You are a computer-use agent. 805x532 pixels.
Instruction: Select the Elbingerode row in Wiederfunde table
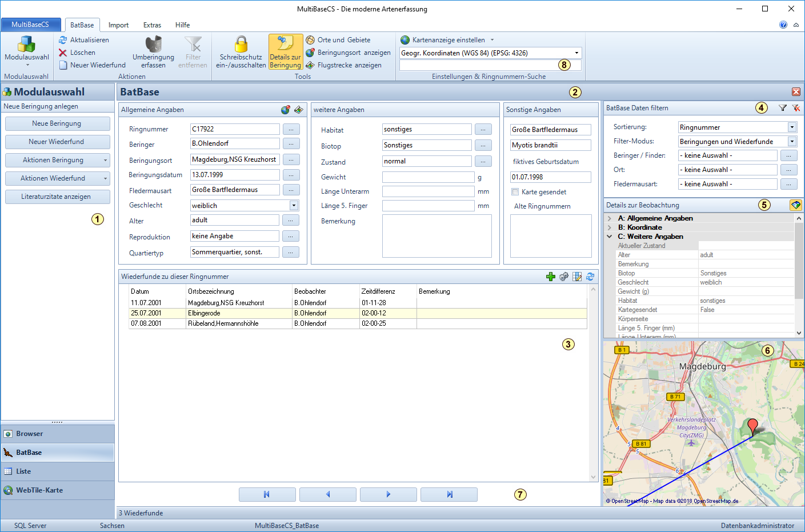(x=358, y=313)
